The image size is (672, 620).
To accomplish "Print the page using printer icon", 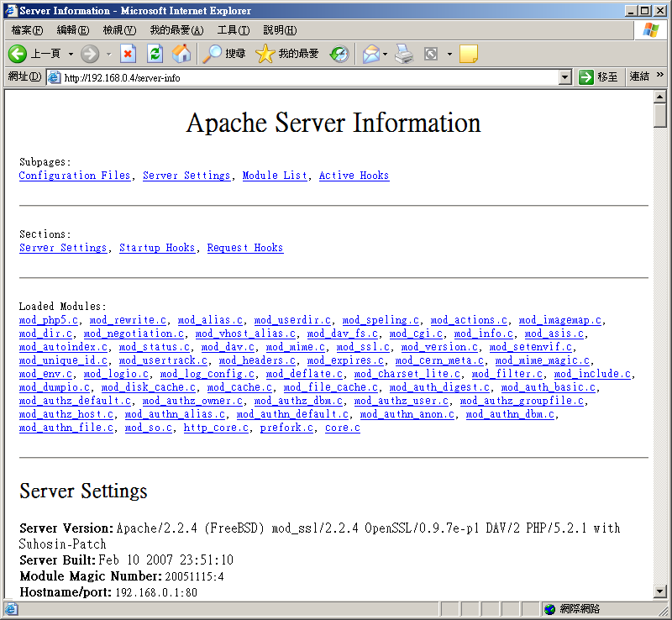I will [x=404, y=54].
